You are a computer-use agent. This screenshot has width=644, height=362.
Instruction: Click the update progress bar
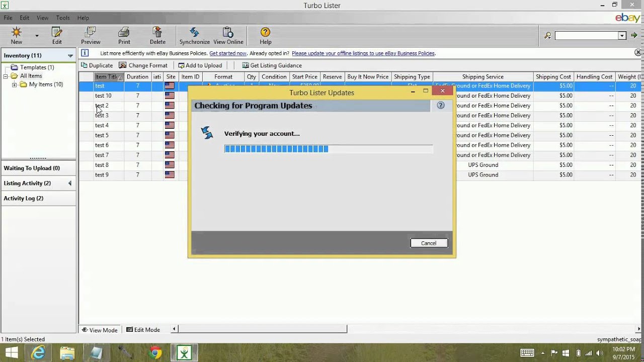click(x=329, y=149)
